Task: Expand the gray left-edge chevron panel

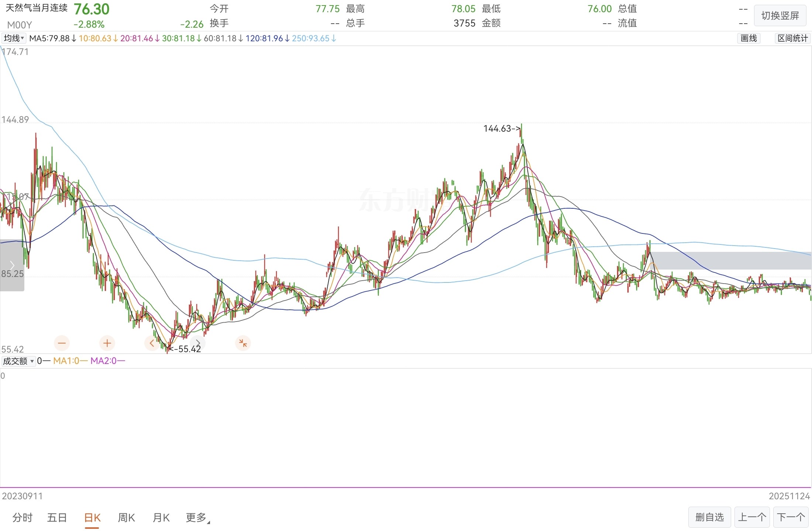Action: tap(12, 265)
